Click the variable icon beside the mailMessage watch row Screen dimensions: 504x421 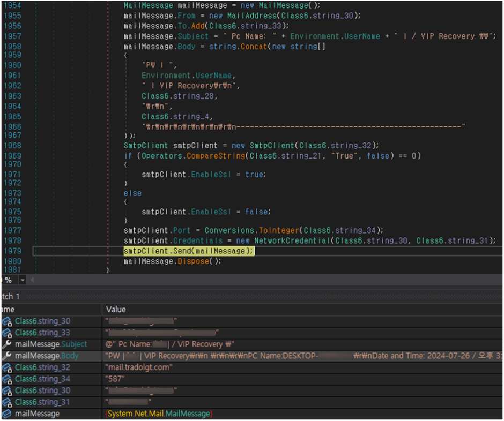(7, 414)
